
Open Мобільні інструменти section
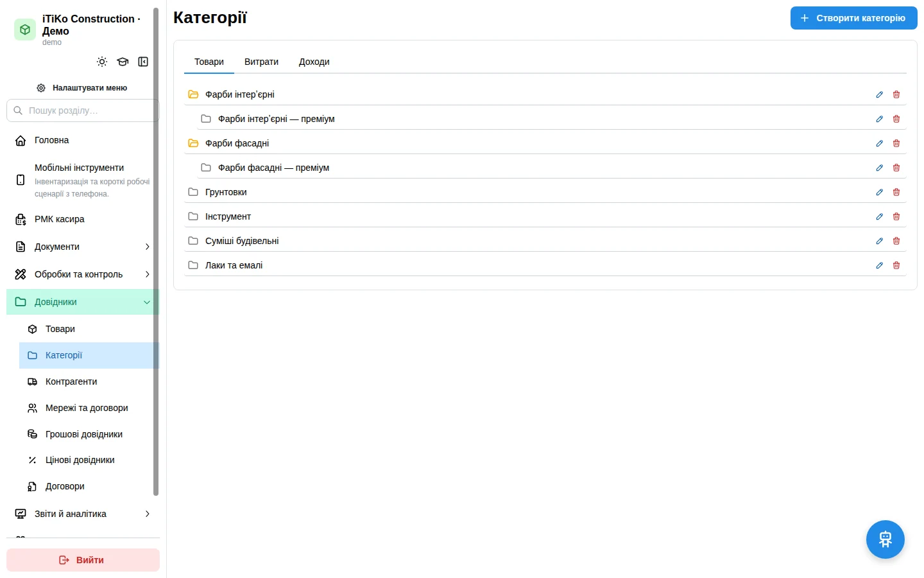pyautogui.click(x=83, y=180)
